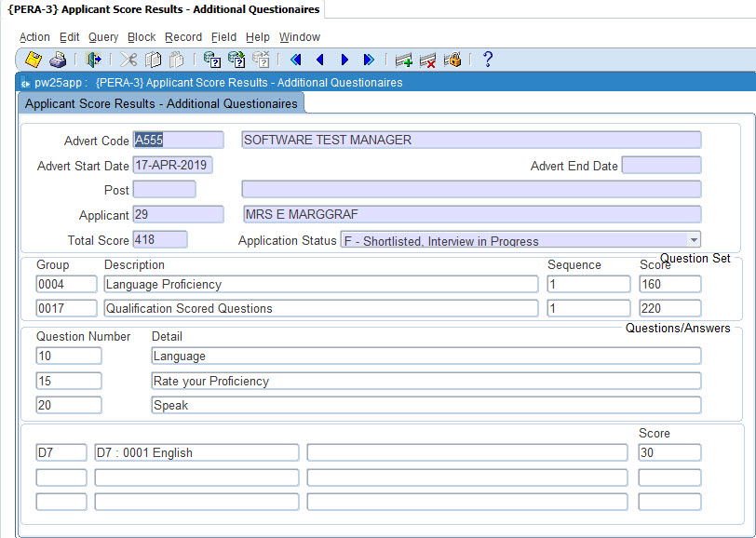
Task: Click the Exit door icon
Action: 93,60
